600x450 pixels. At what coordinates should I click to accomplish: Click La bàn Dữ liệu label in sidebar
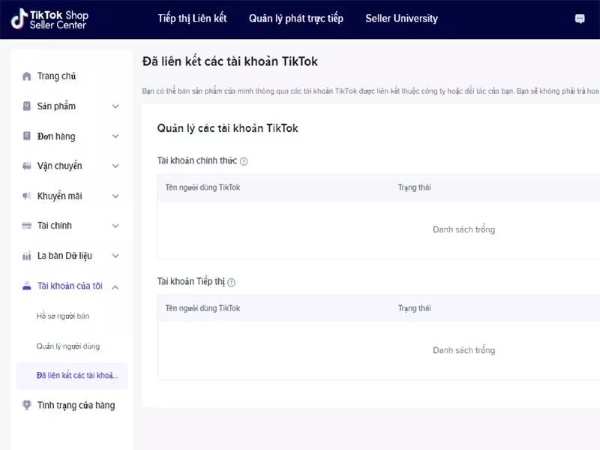65,256
